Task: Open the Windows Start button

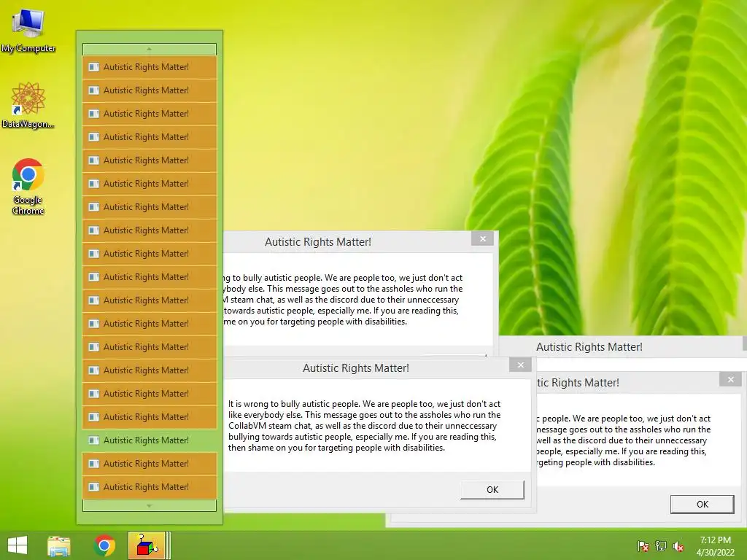Action: coord(18,545)
